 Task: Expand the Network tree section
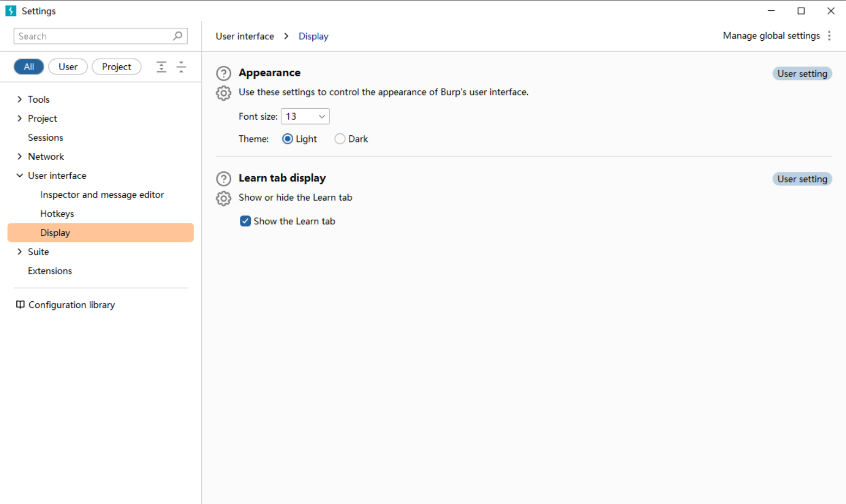click(x=20, y=157)
